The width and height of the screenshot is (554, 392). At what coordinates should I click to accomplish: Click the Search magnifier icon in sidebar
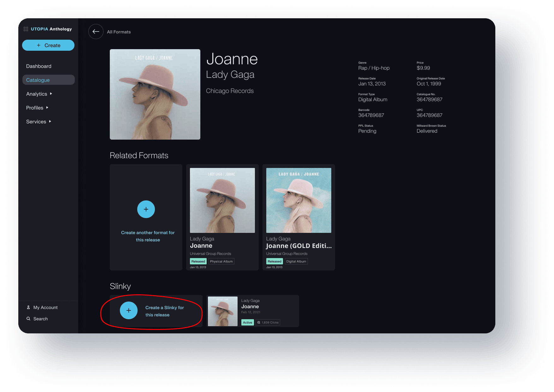click(28, 319)
